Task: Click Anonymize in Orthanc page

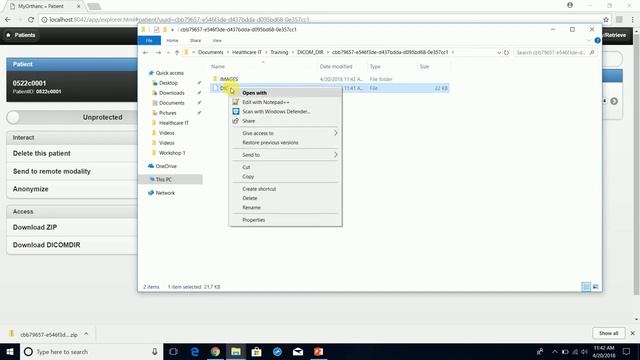Action: (31, 189)
